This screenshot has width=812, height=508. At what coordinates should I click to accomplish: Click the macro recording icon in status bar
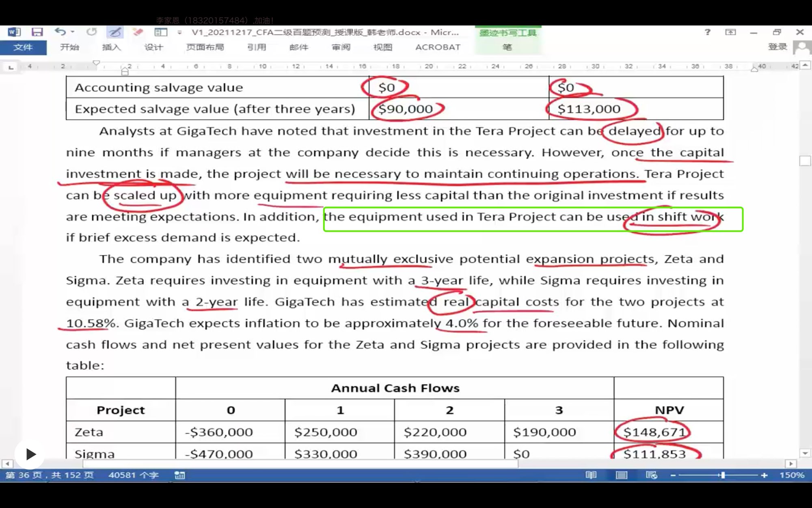(x=179, y=475)
